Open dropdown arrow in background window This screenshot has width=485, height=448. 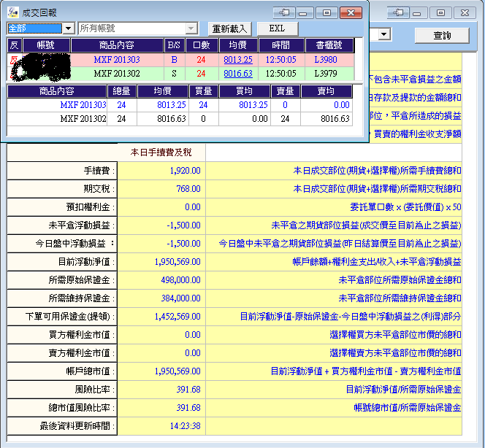click(x=384, y=34)
